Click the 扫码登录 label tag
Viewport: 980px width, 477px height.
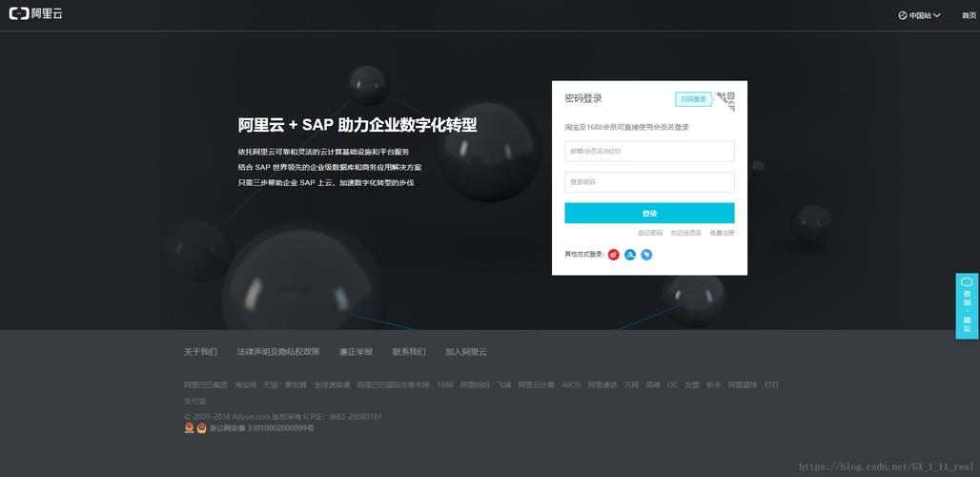(x=693, y=99)
